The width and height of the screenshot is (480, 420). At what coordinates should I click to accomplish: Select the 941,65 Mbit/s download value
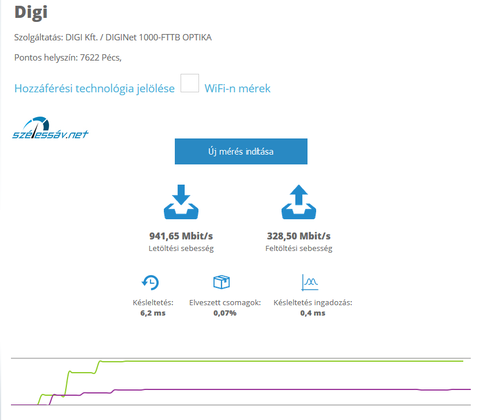pyautogui.click(x=181, y=236)
